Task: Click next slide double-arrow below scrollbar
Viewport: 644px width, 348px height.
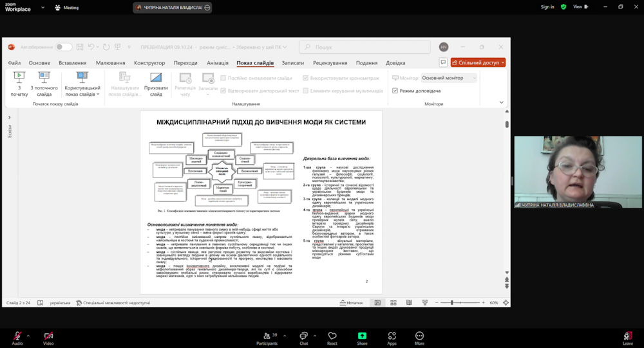Action: tap(507, 286)
